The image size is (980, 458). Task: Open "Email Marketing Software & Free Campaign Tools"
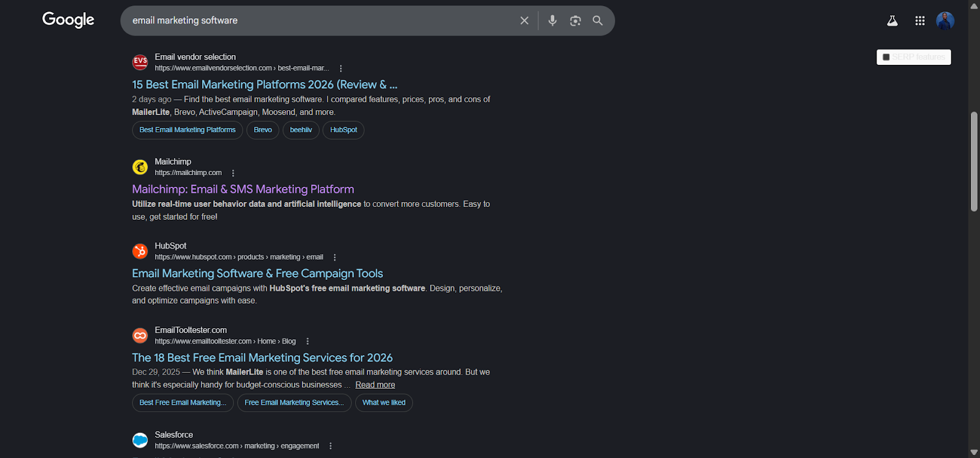point(257,274)
